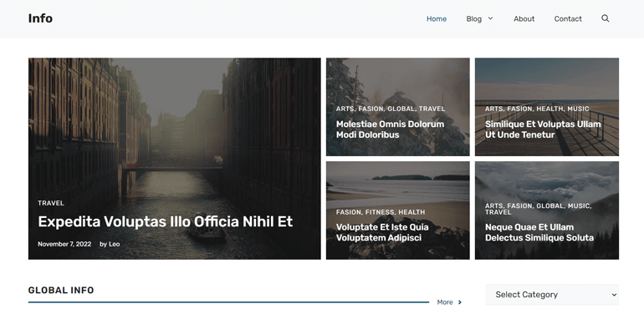Image resolution: width=644 pixels, height=314 pixels.
Task: View author Leo's posts
Action: coord(115,244)
